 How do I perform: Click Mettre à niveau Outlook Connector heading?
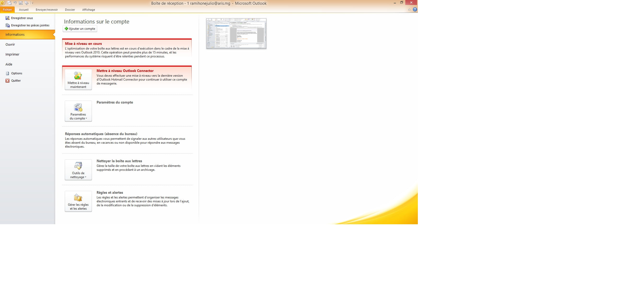[x=125, y=71]
